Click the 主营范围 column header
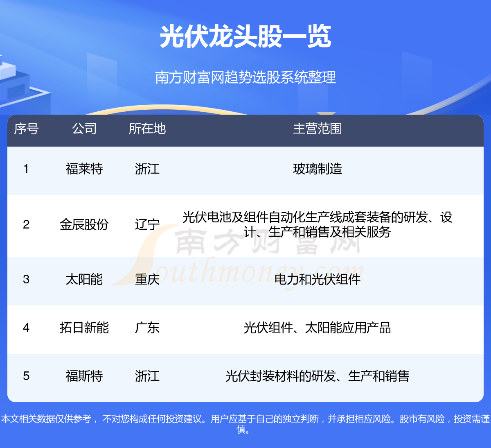491x448 pixels. tap(318, 129)
